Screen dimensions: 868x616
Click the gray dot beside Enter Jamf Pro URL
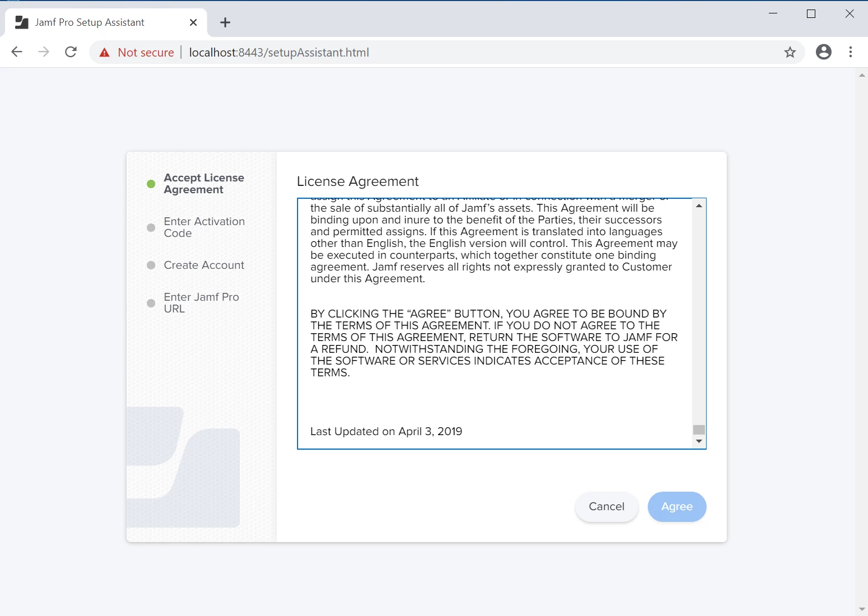[151, 303]
